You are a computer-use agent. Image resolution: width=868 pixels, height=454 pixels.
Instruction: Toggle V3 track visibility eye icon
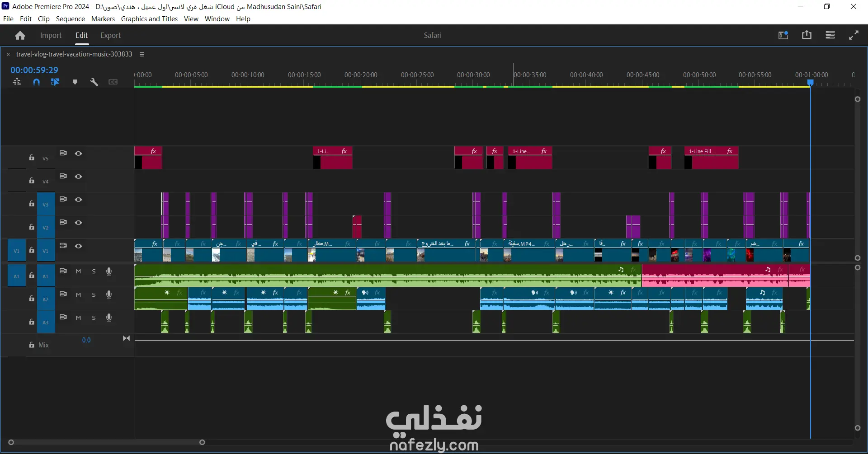(x=78, y=200)
